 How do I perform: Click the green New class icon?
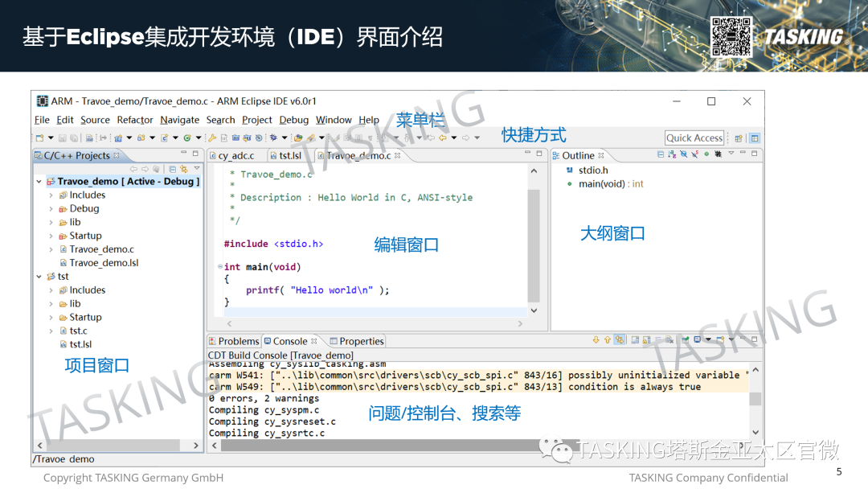point(187,138)
